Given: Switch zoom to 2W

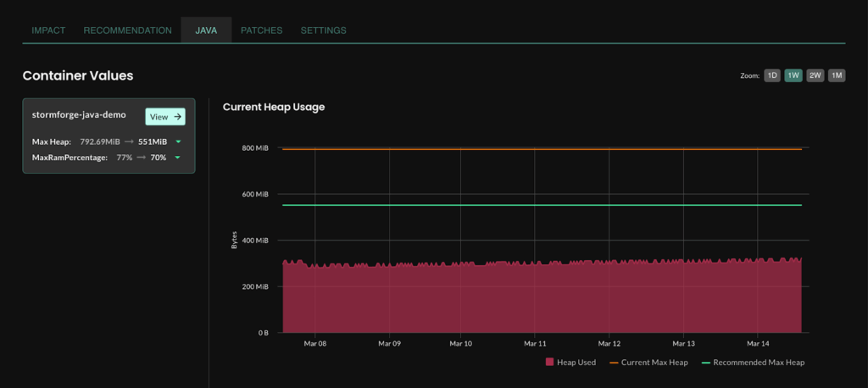Looking at the screenshot, I should [x=815, y=75].
